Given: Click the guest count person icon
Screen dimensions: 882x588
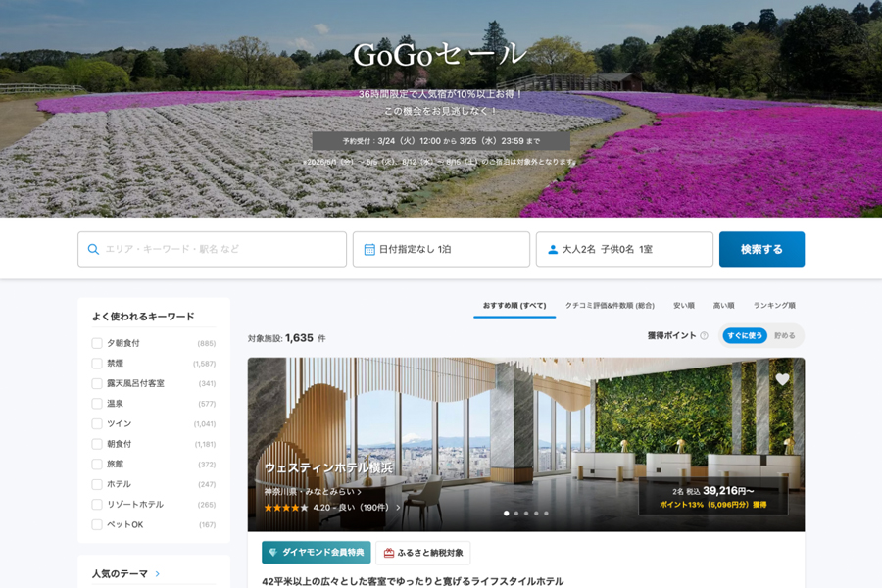Looking at the screenshot, I should [552, 249].
